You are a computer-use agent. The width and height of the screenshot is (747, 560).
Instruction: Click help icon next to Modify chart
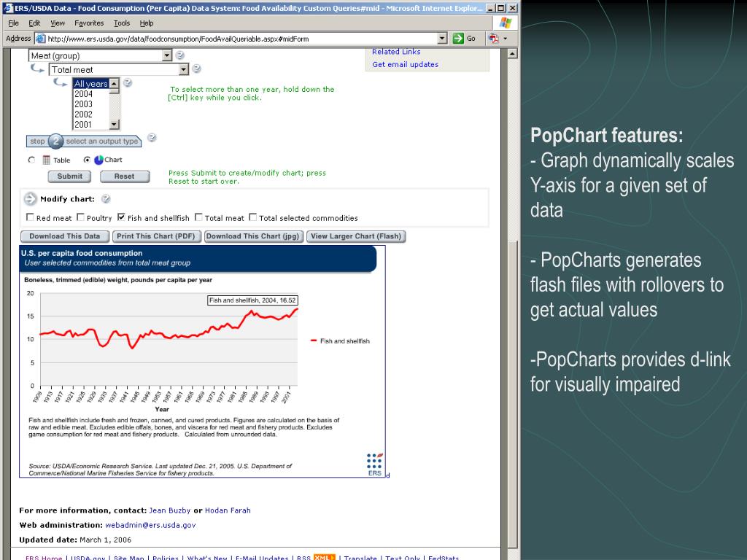tap(106, 199)
